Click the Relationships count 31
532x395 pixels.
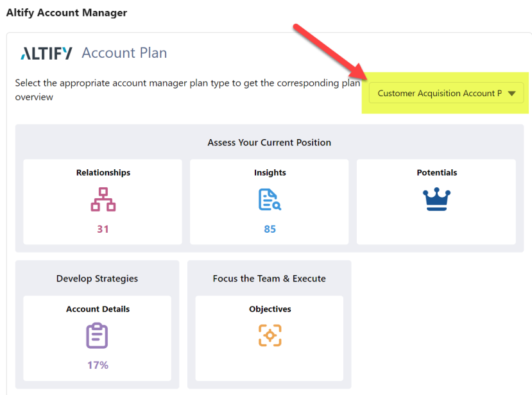point(103,229)
